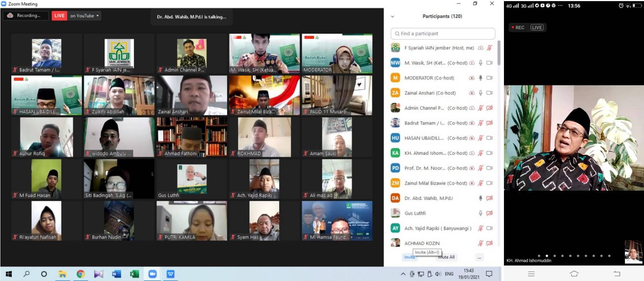644x281 pixels.
Task: Click the Zainal Anshari video thumbnail
Action: point(192,95)
